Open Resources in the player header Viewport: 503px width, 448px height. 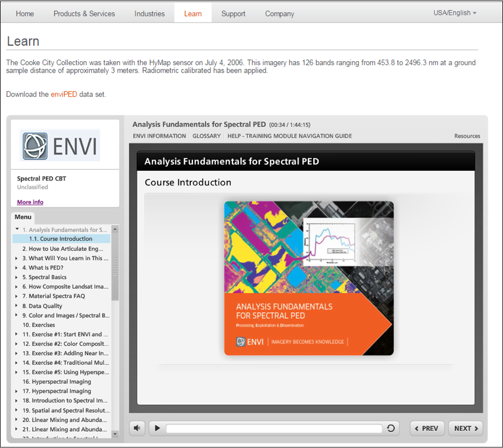[x=467, y=136]
